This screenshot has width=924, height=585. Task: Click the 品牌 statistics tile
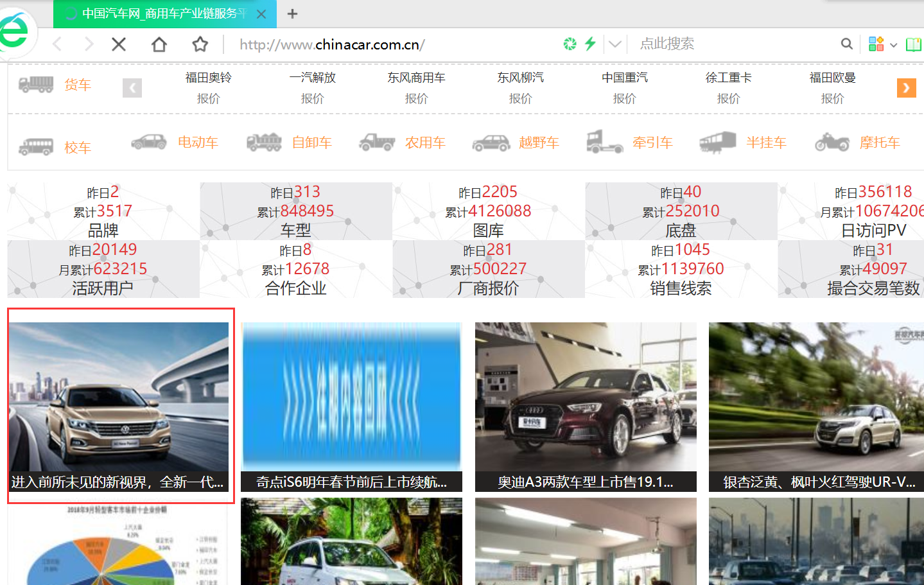[x=103, y=211]
